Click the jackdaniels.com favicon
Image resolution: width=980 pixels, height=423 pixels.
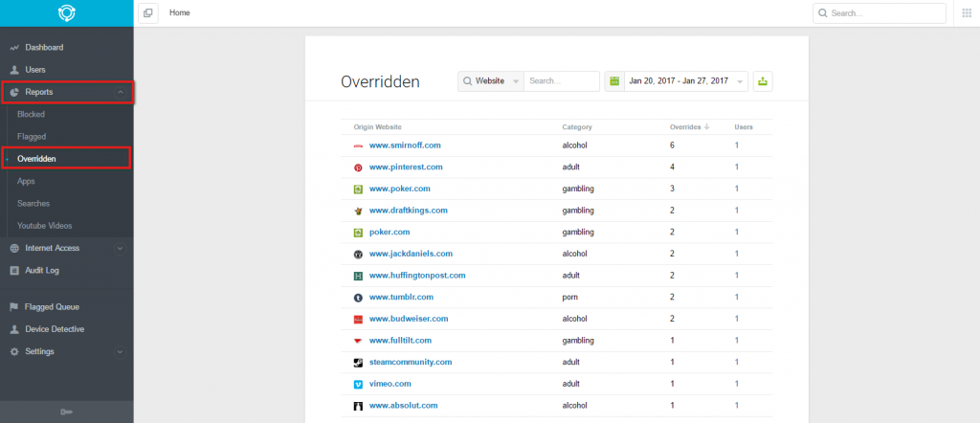pos(358,255)
